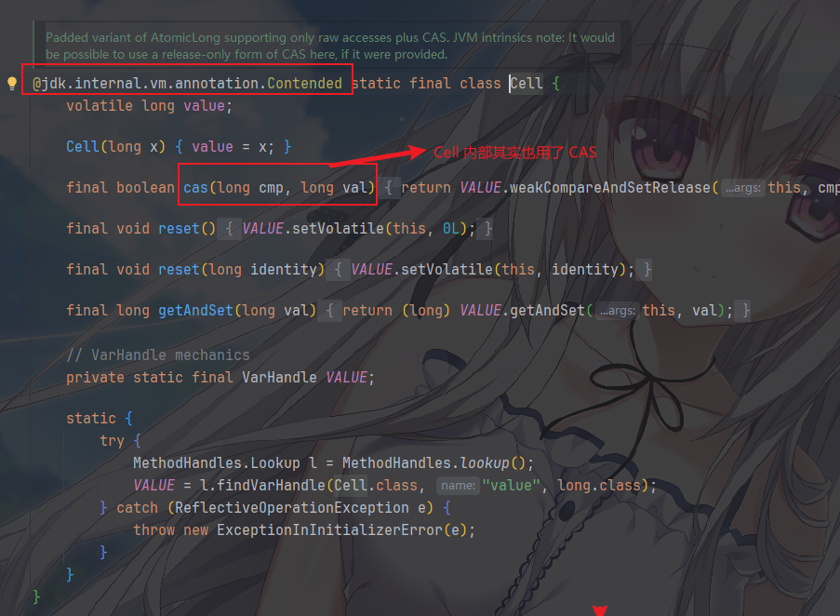
Task: Click the documentation comment block
Action: point(330,46)
